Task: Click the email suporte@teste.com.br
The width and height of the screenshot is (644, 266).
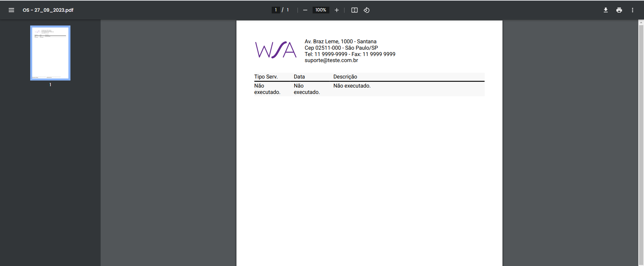Action: tap(331, 60)
